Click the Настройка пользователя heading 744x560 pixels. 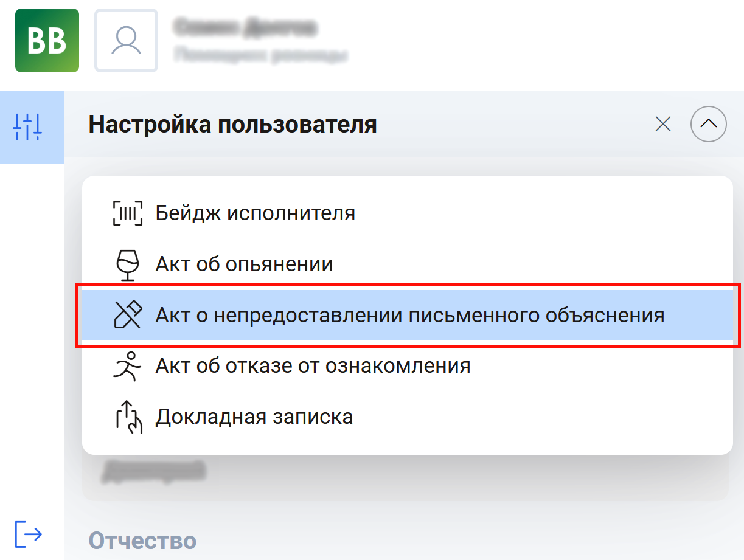click(x=233, y=125)
